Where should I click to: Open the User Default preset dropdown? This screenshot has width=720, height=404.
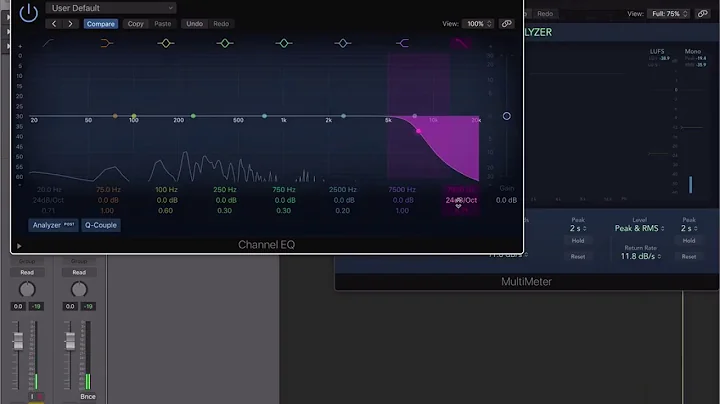[x=111, y=8]
